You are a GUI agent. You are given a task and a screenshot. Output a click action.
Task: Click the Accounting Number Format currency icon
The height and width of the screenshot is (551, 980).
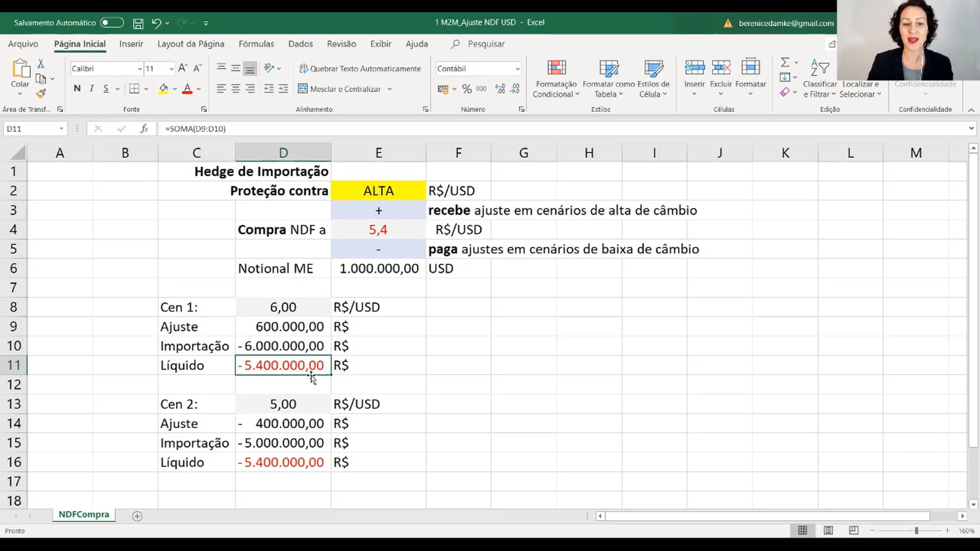pos(443,89)
